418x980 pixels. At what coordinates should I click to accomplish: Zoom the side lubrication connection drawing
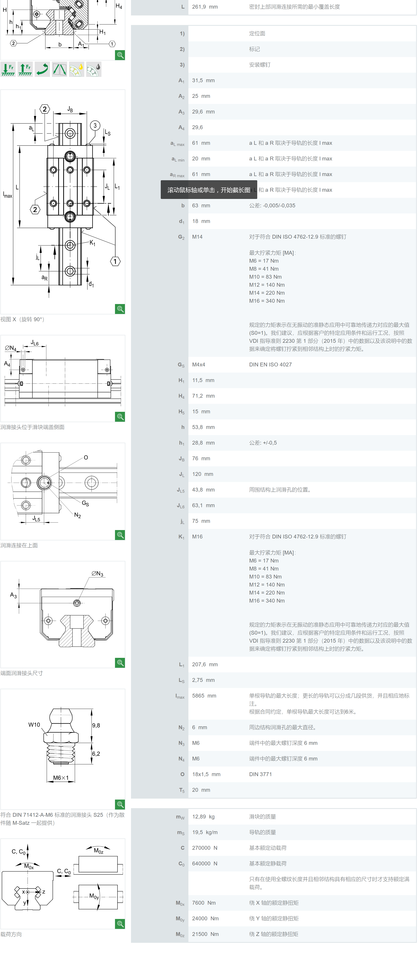(x=120, y=417)
